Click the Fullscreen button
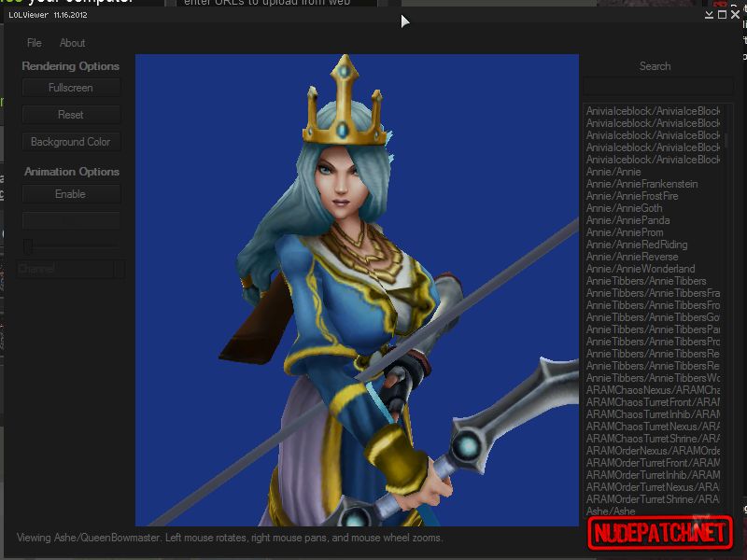The height and width of the screenshot is (560, 747). coord(71,88)
